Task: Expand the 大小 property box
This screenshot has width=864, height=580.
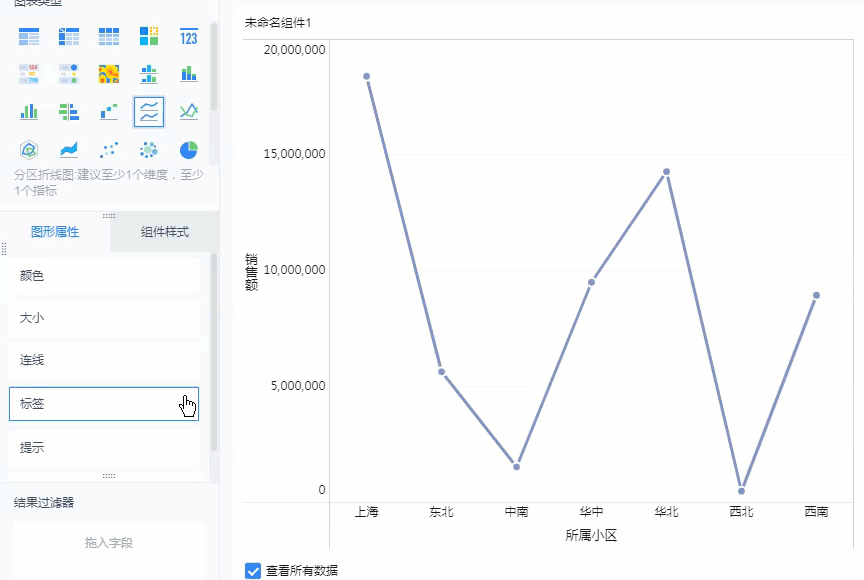Action: click(x=104, y=318)
